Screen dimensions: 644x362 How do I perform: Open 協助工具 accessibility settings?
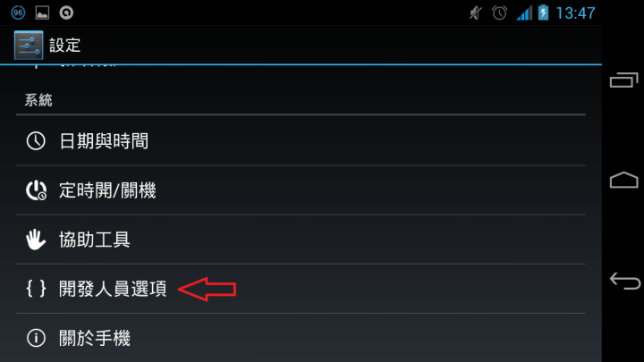[x=301, y=240]
